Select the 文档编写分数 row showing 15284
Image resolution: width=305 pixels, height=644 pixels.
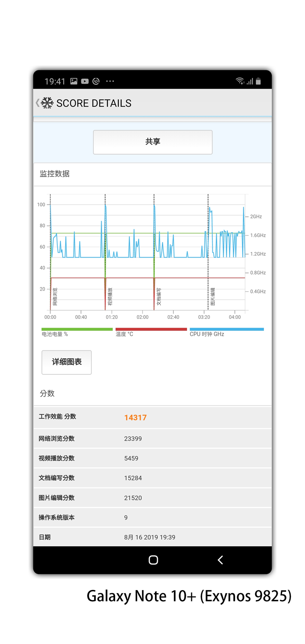coord(152,478)
